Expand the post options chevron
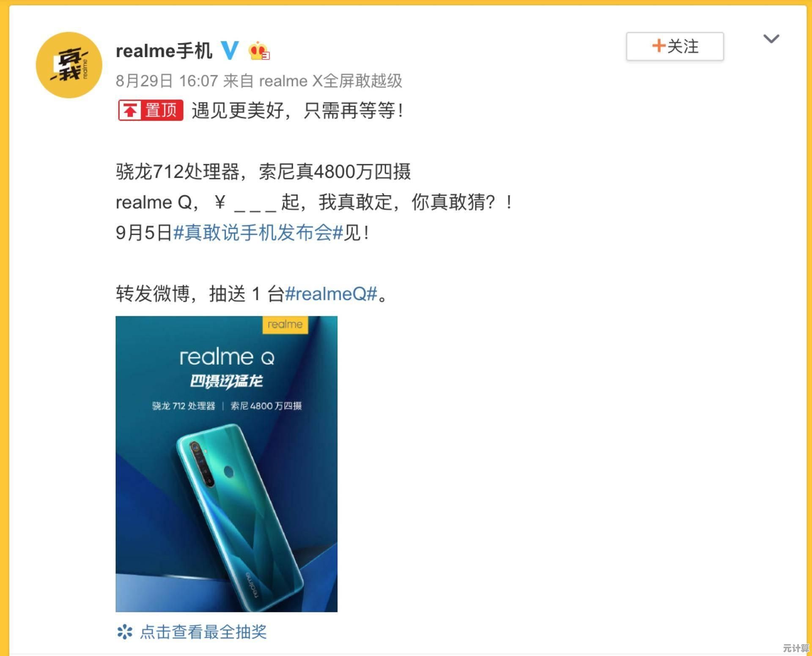 tap(771, 39)
